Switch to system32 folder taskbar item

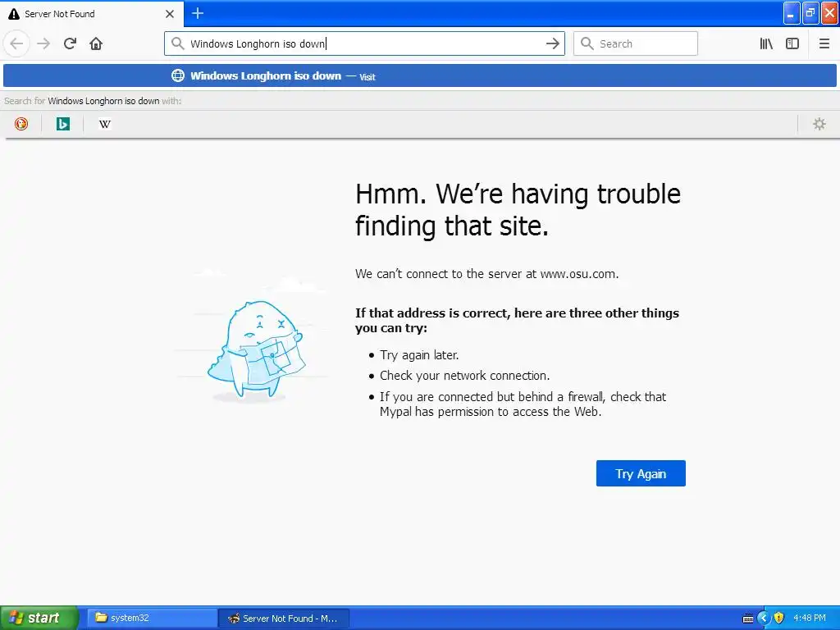pos(152,618)
